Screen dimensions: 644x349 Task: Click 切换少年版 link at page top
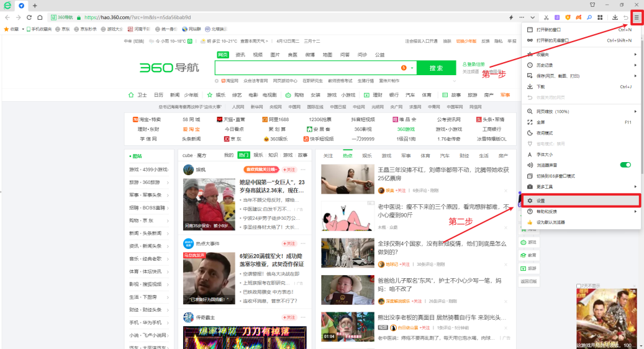[x=466, y=41]
